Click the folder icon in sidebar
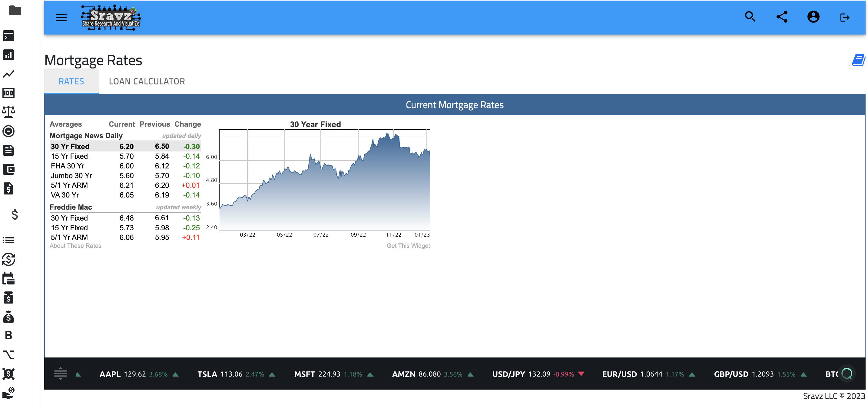 point(15,11)
